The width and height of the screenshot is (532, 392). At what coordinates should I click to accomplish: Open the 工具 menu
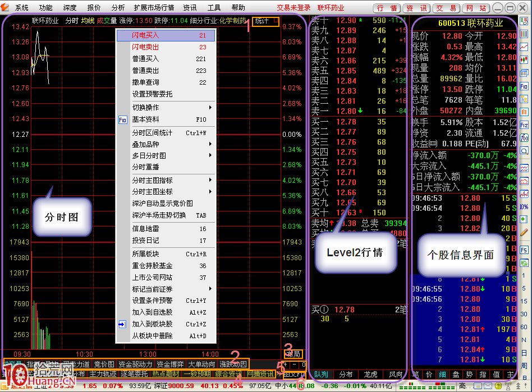214,7
